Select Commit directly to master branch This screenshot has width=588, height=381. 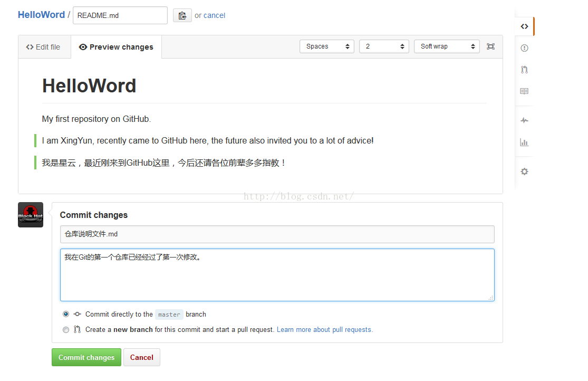pos(66,314)
